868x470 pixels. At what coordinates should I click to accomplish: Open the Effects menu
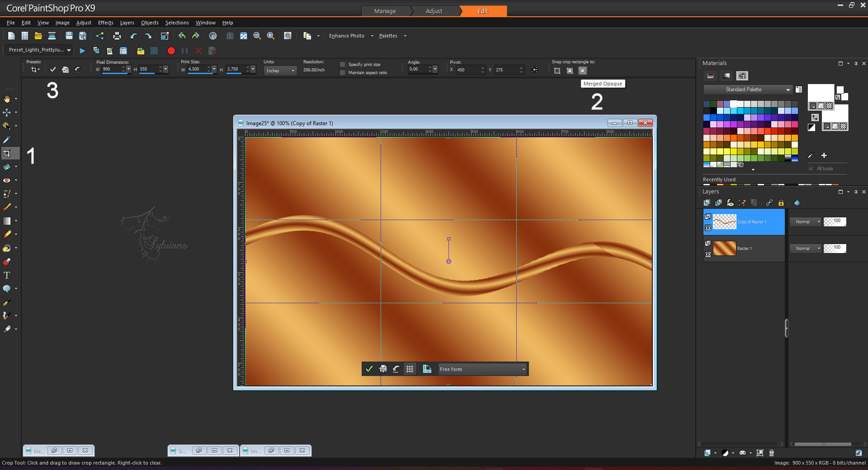(x=106, y=23)
